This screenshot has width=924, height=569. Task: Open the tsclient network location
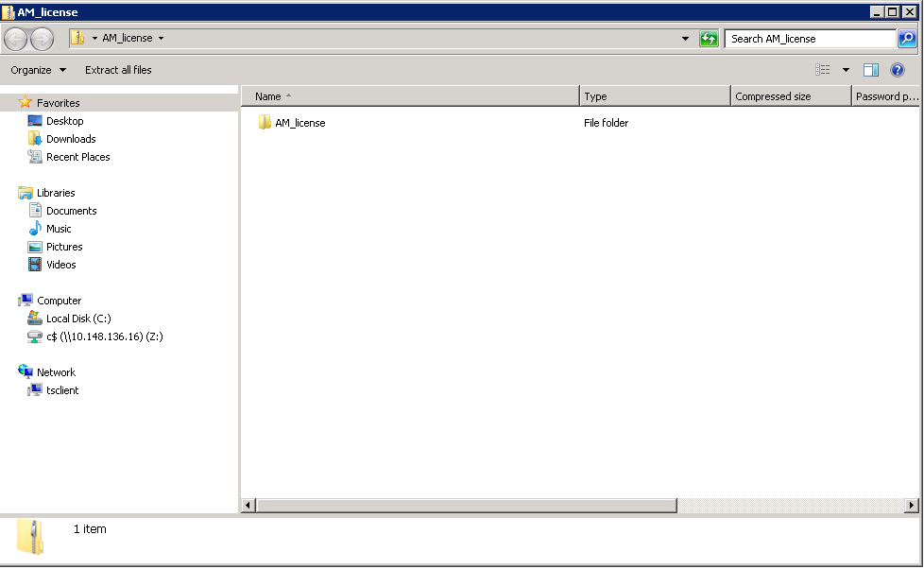coord(60,390)
